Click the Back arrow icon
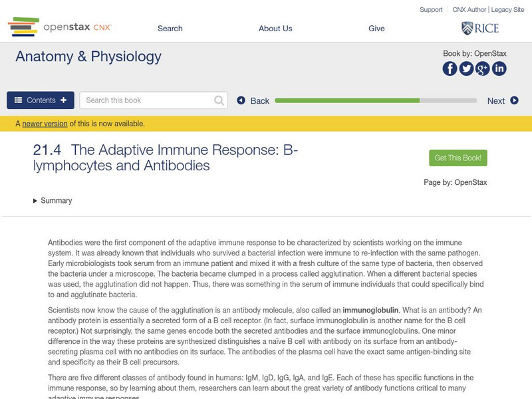The image size is (532, 399). pos(242,100)
